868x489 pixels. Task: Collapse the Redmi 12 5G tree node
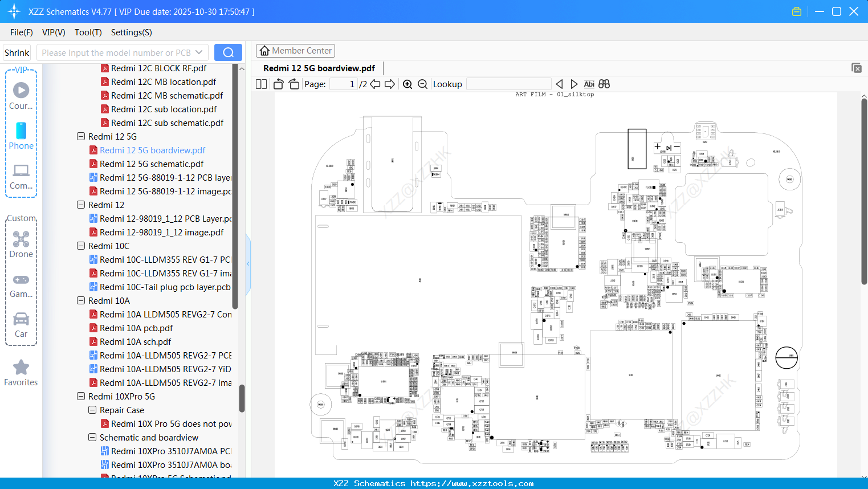[80, 136]
